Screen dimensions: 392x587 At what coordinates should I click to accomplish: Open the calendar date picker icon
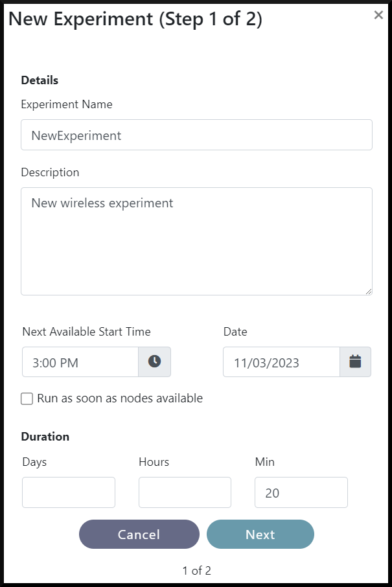[x=355, y=362]
